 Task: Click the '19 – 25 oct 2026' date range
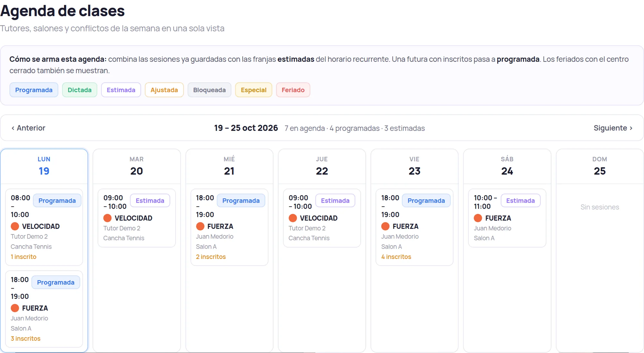(246, 128)
